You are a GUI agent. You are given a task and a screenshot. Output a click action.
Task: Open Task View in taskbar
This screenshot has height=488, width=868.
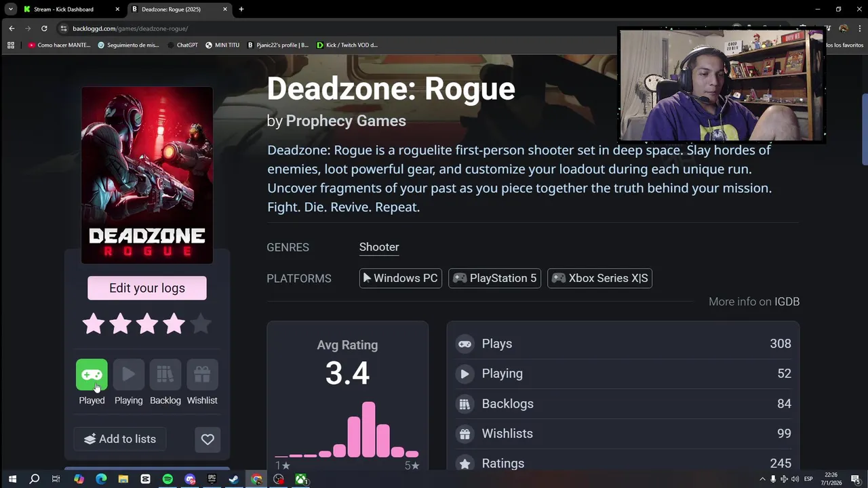pos(56,479)
